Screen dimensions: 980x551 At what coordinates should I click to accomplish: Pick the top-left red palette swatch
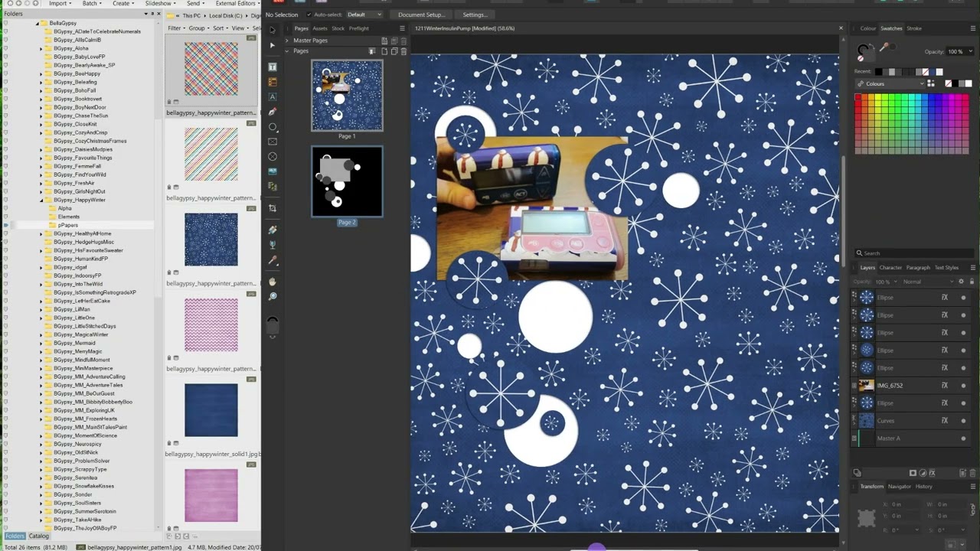pos(858,96)
